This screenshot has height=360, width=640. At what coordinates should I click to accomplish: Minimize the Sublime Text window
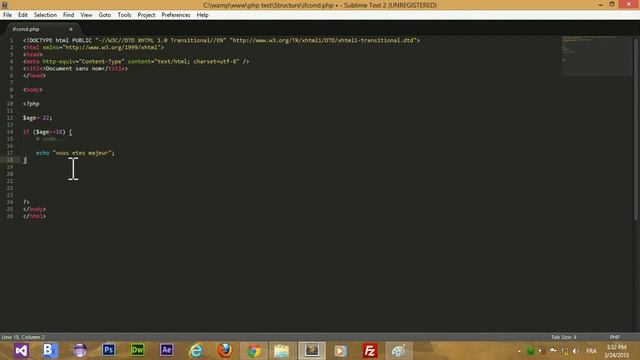tap(600, 4)
